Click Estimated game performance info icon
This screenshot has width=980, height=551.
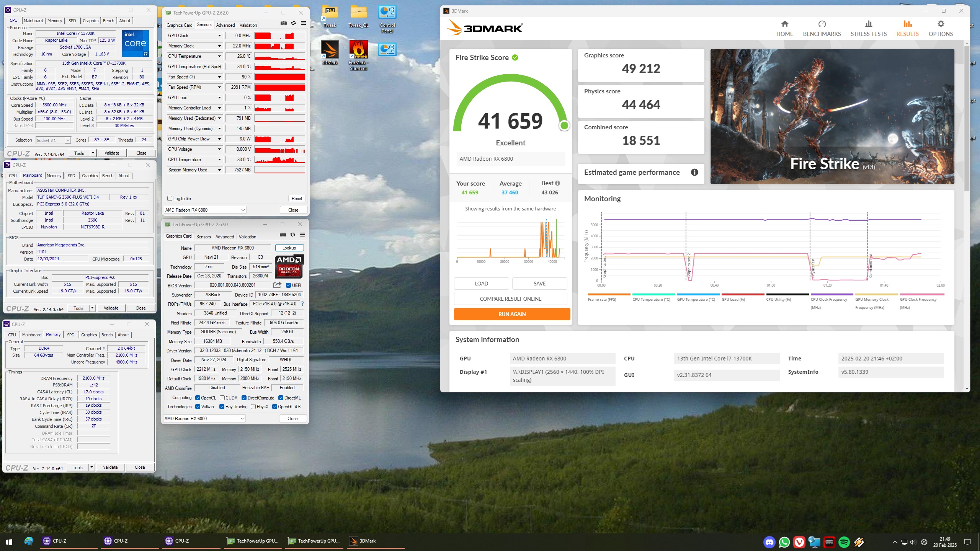click(x=694, y=172)
